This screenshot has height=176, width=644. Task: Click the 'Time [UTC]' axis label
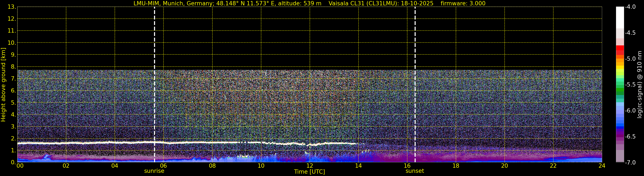pyautogui.click(x=309, y=172)
